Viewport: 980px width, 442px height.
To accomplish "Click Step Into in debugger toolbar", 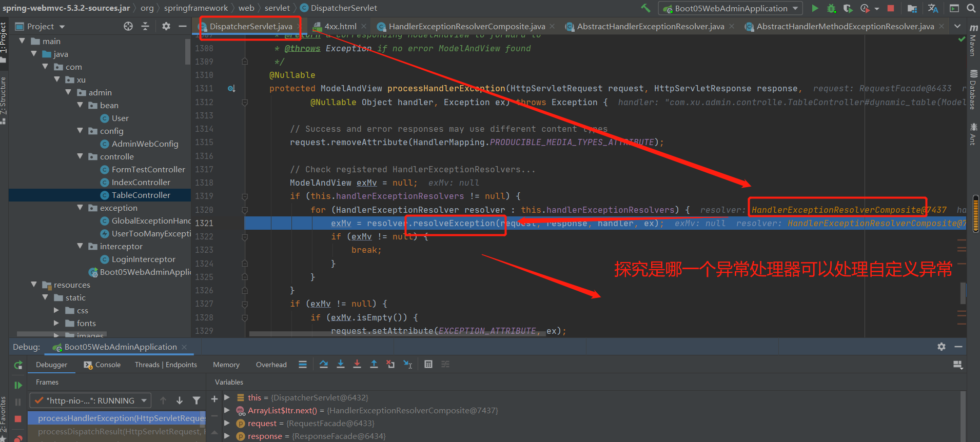I will click(341, 364).
